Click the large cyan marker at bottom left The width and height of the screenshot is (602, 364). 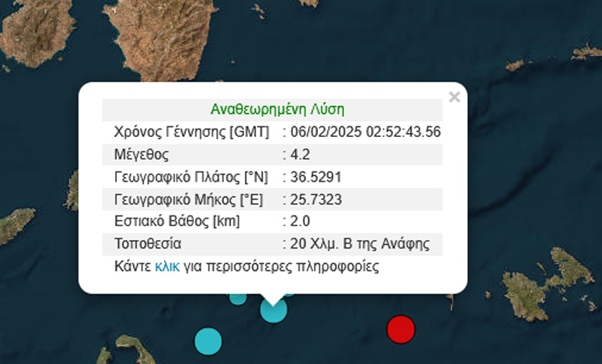[208, 339]
